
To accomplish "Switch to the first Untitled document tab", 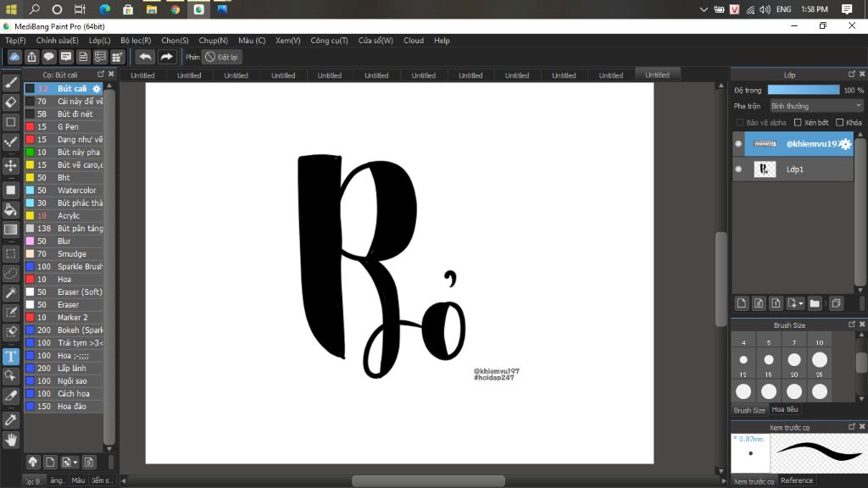I will click(x=142, y=75).
